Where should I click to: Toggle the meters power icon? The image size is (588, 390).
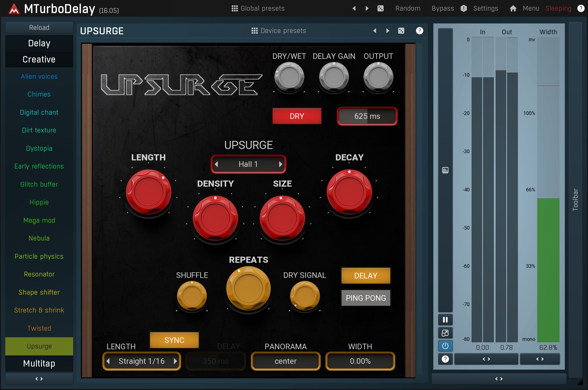(x=445, y=346)
